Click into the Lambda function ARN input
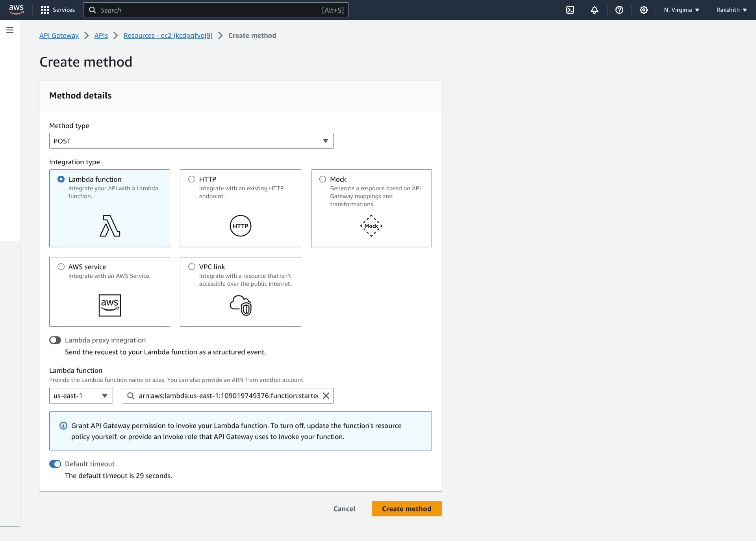Image resolution: width=756 pixels, height=541 pixels. pos(228,396)
